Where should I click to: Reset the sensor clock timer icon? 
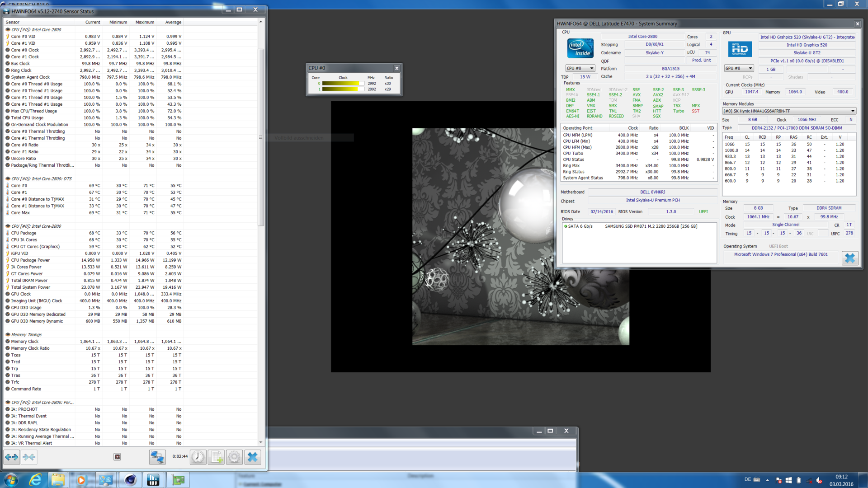[198, 457]
